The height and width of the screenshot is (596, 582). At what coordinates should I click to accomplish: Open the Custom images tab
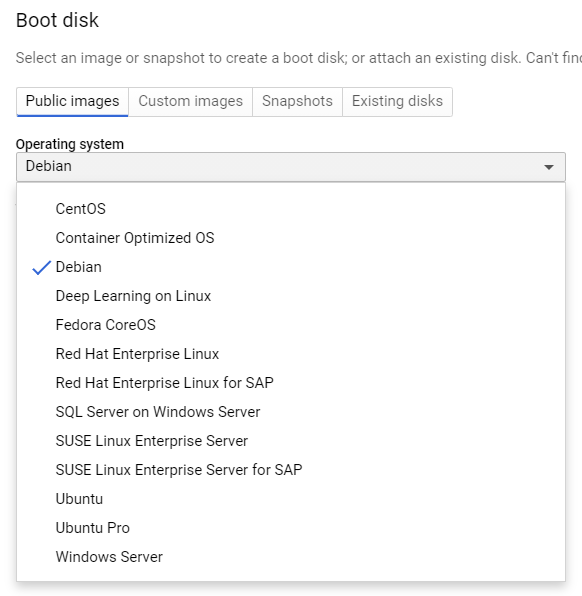tap(190, 101)
